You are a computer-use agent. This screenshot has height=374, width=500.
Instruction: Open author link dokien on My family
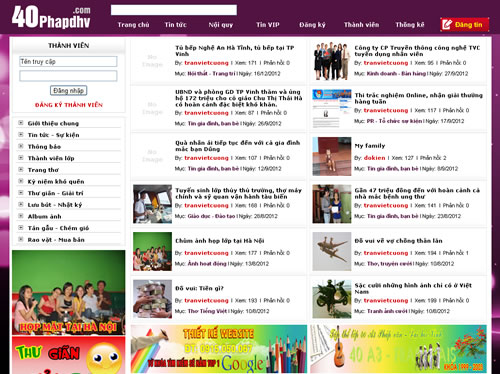[374, 158]
